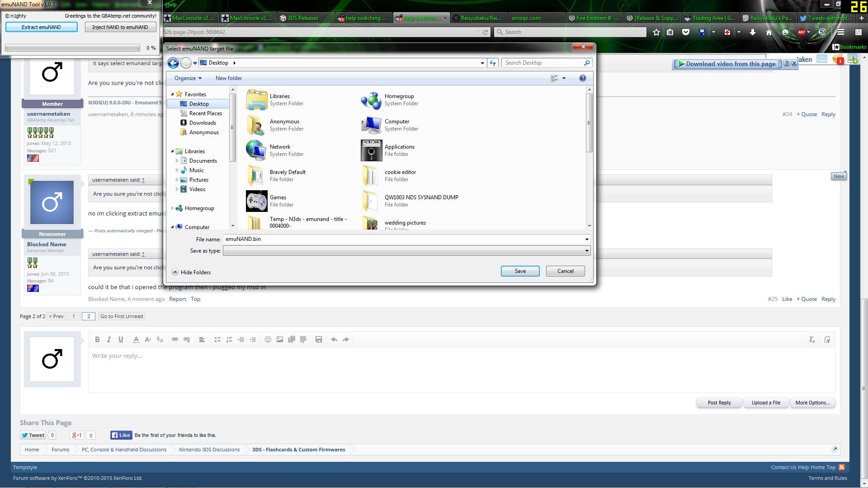Apply bold formatting in reply editor

97,339
